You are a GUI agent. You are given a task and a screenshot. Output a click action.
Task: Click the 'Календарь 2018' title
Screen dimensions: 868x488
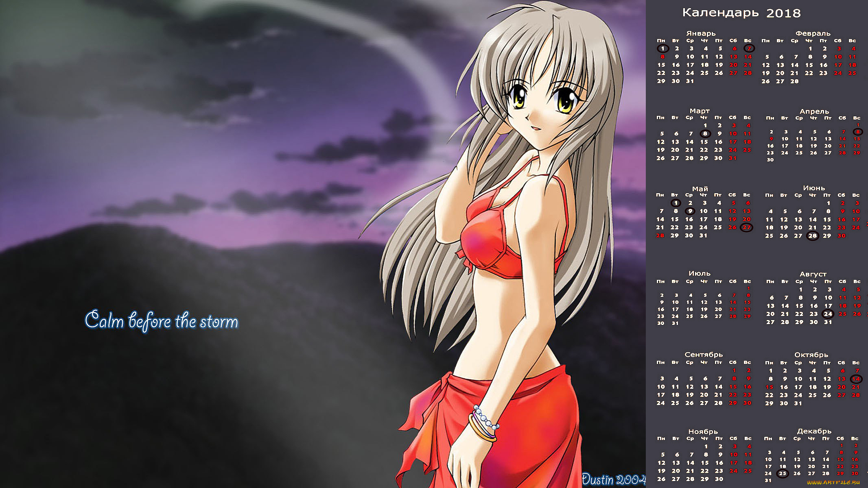pyautogui.click(x=741, y=13)
